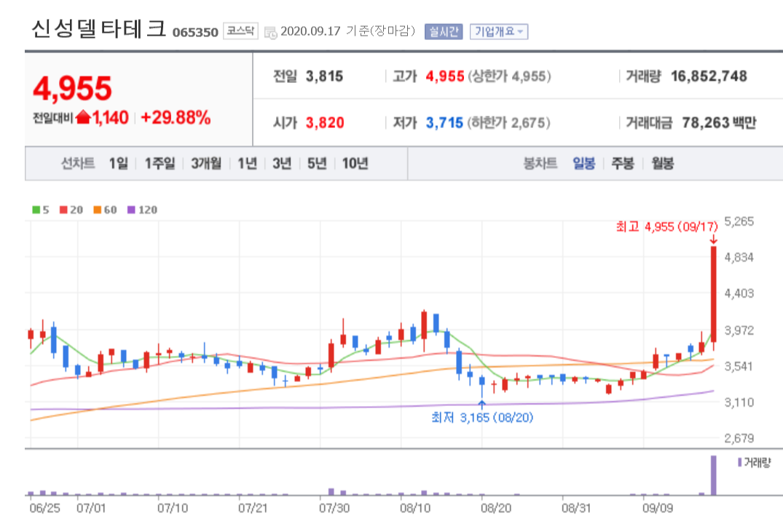This screenshot has width=783, height=532.
Task: Select the 1일 line chart tab
Action: 118,163
